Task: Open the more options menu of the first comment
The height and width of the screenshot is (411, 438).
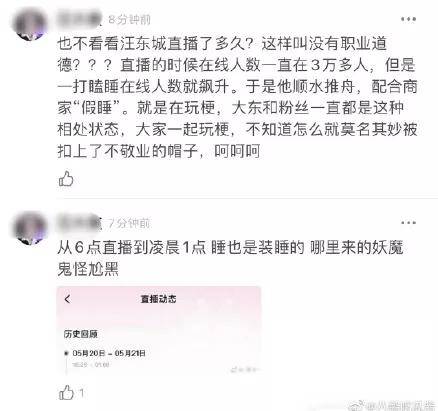Action: point(408,19)
